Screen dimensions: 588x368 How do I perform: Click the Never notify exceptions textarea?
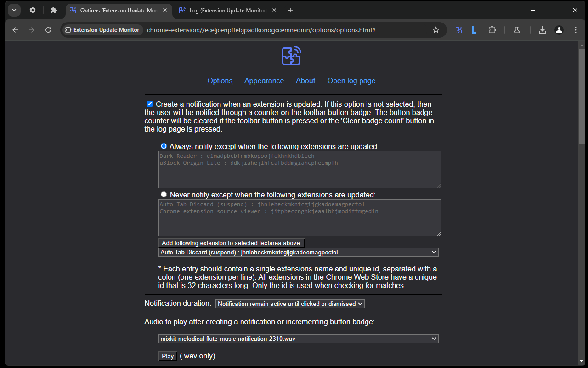(x=300, y=218)
